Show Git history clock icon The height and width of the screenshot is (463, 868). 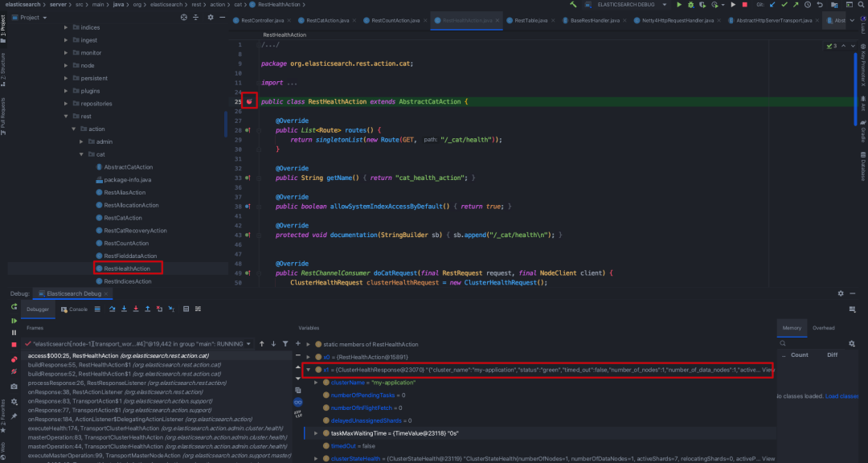(808, 5)
